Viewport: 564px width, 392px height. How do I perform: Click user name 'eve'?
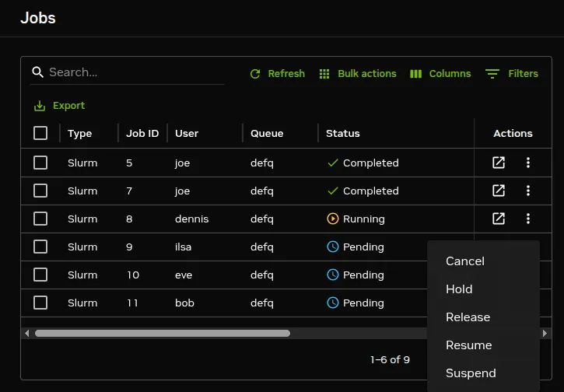[x=184, y=275]
